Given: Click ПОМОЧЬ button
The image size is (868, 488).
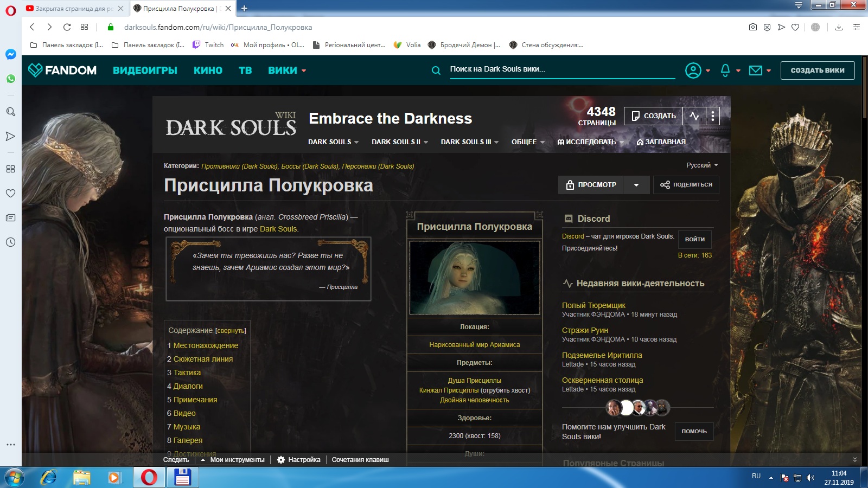Looking at the screenshot, I should (694, 432).
